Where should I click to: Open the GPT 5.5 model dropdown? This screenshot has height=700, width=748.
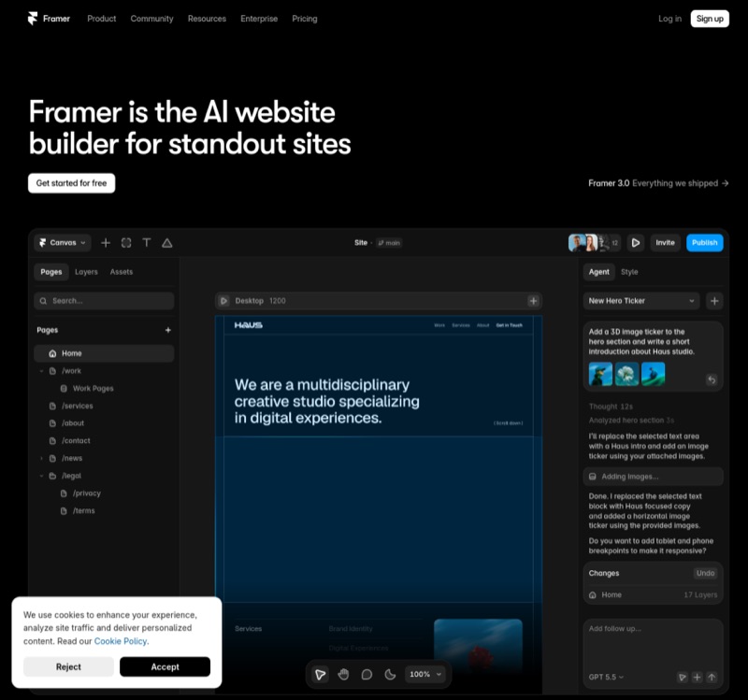(x=606, y=678)
